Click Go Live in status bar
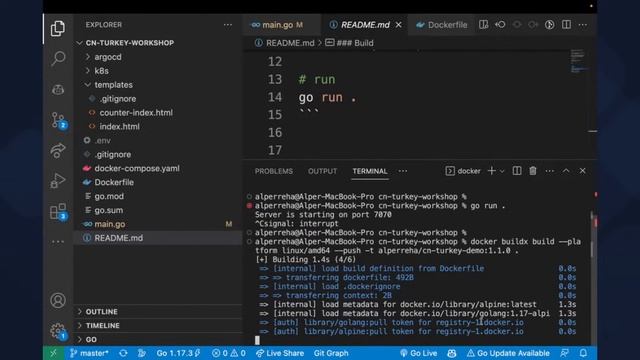This screenshot has width=640, height=360. click(418, 353)
